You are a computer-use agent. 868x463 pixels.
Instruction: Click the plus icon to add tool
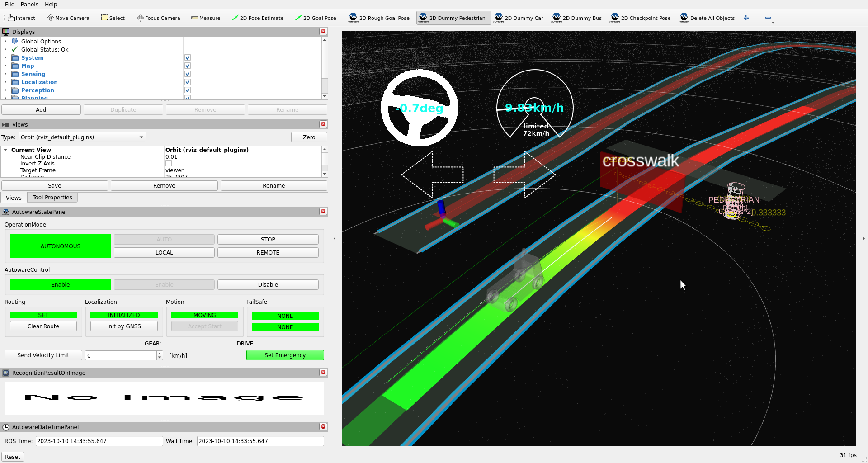(746, 18)
